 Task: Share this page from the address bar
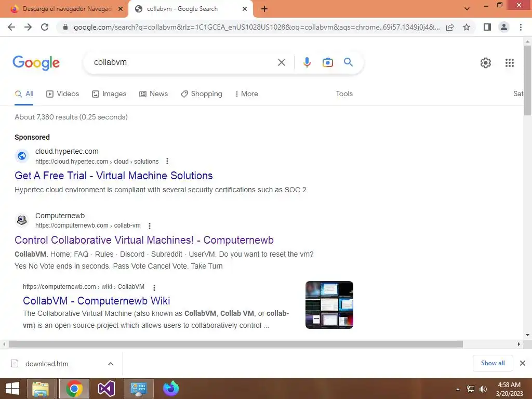click(x=450, y=27)
